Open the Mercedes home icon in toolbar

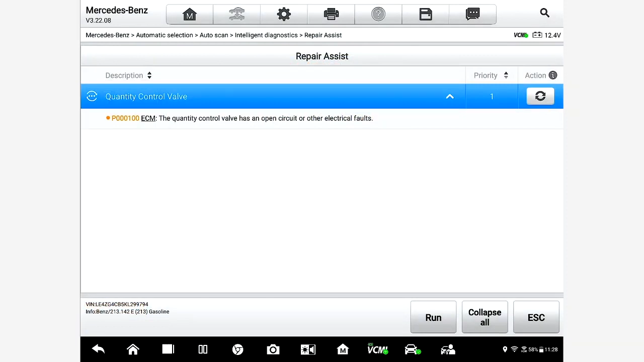point(190,15)
